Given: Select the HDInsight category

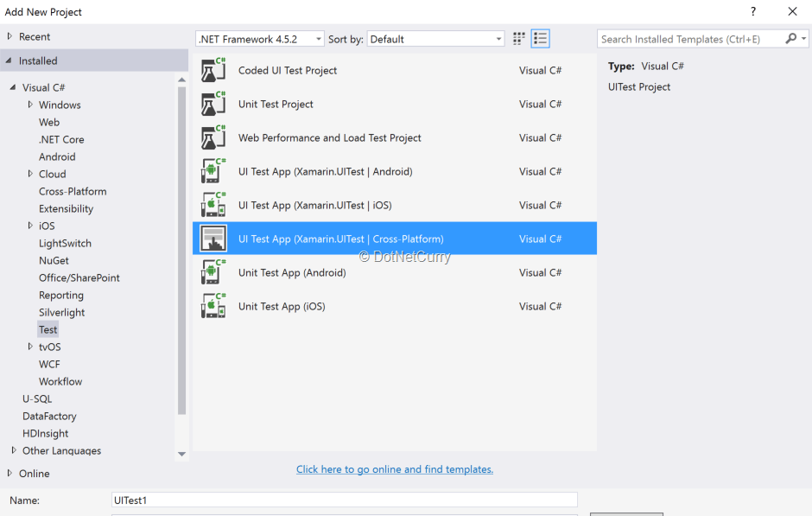Looking at the screenshot, I should [45, 433].
